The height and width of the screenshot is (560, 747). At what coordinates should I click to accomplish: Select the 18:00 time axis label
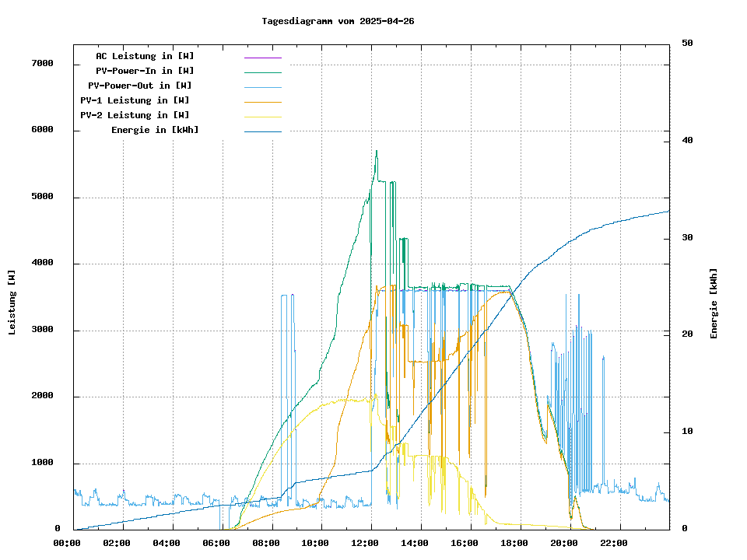pyautogui.click(x=514, y=543)
